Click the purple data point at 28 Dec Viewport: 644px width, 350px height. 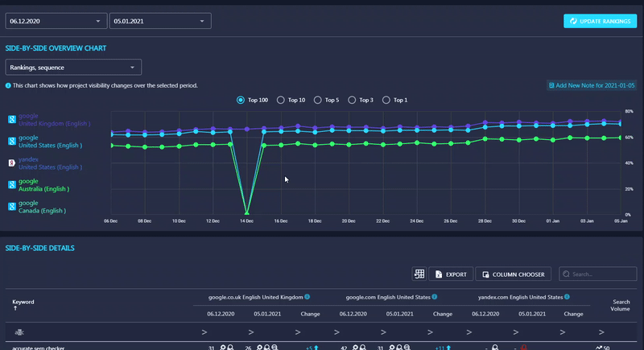point(485,122)
